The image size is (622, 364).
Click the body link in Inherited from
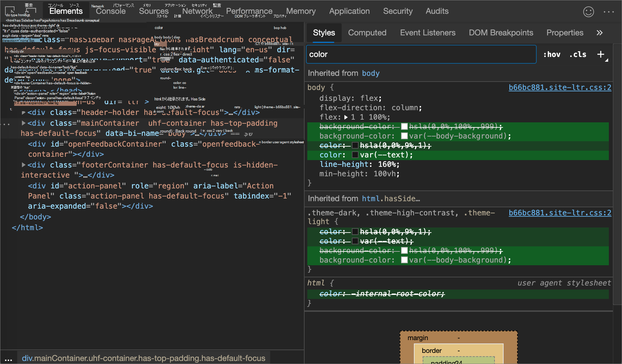[370, 73]
